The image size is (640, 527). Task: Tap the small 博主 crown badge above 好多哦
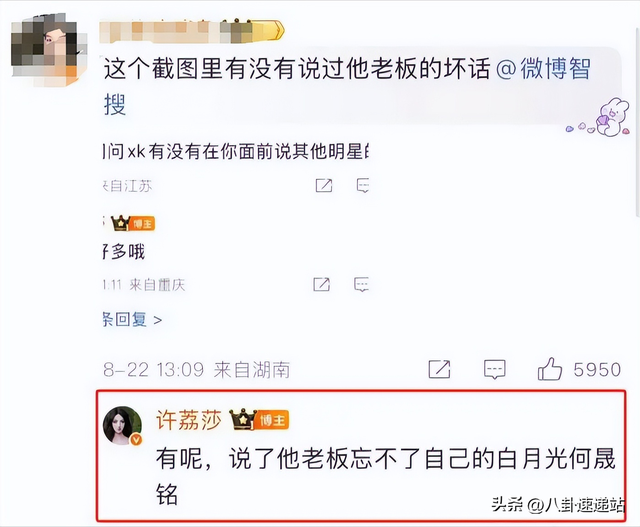pyautogui.click(x=133, y=223)
